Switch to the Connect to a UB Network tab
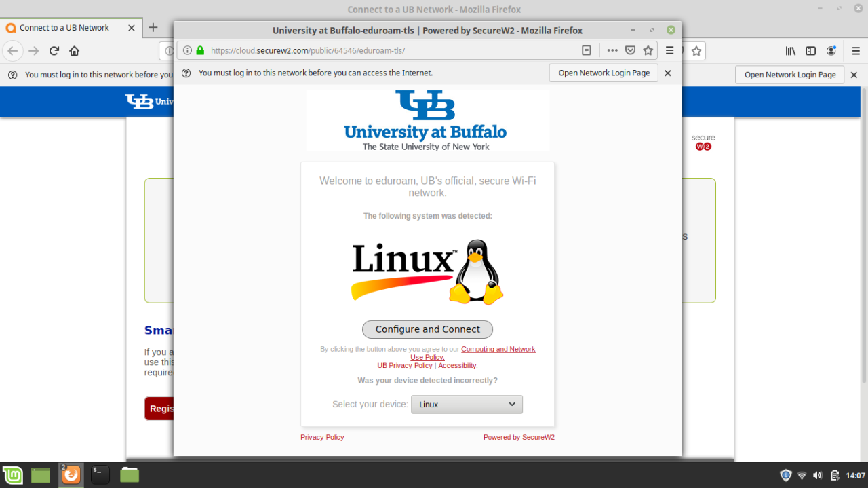 pyautogui.click(x=64, y=28)
